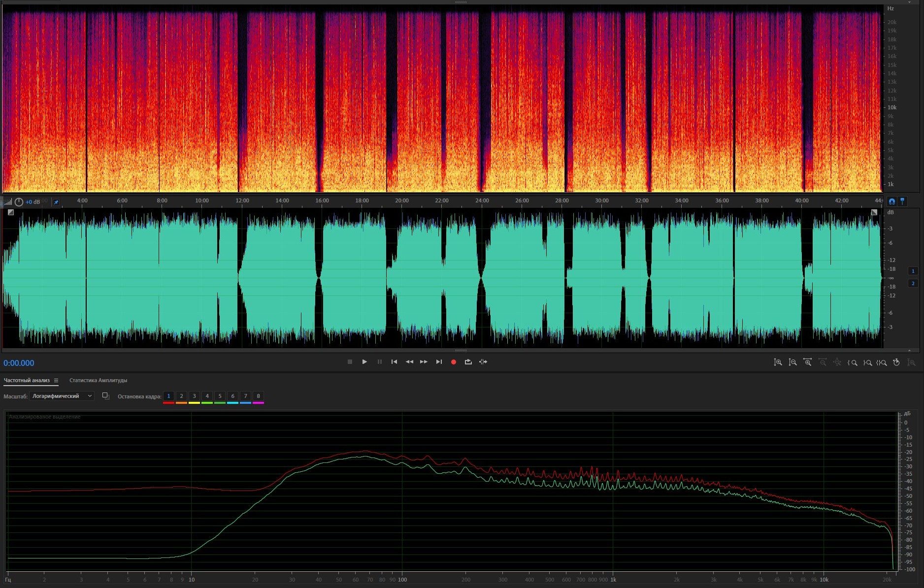Open the Логарифмический scale dropdown
The width and height of the screenshot is (924, 588).
click(62, 396)
